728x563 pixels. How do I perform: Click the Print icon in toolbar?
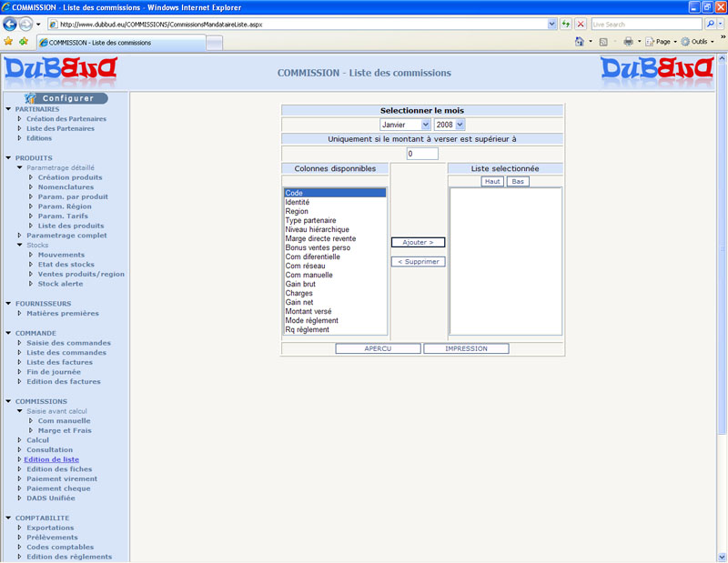(628, 42)
